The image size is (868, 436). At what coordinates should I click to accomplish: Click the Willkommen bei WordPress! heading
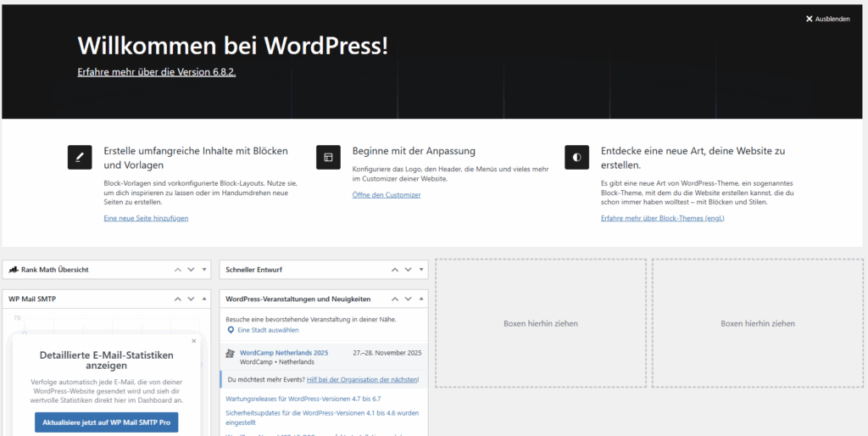click(x=233, y=46)
